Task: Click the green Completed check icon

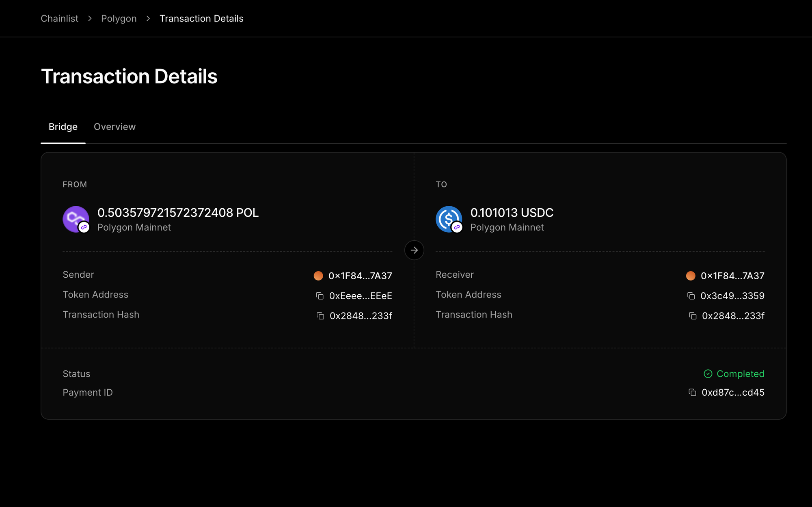Action: (708, 374)
